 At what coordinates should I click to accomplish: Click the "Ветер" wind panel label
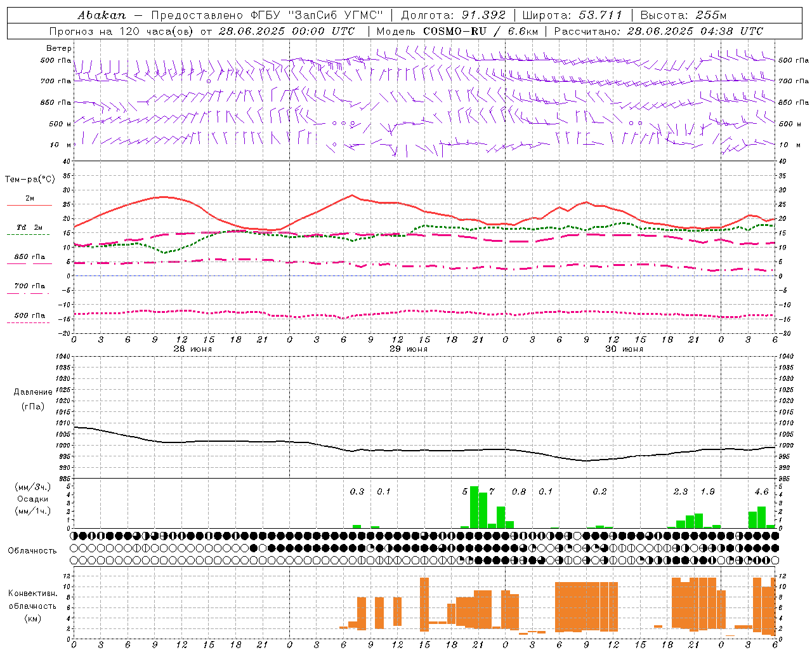coord(59,48)
